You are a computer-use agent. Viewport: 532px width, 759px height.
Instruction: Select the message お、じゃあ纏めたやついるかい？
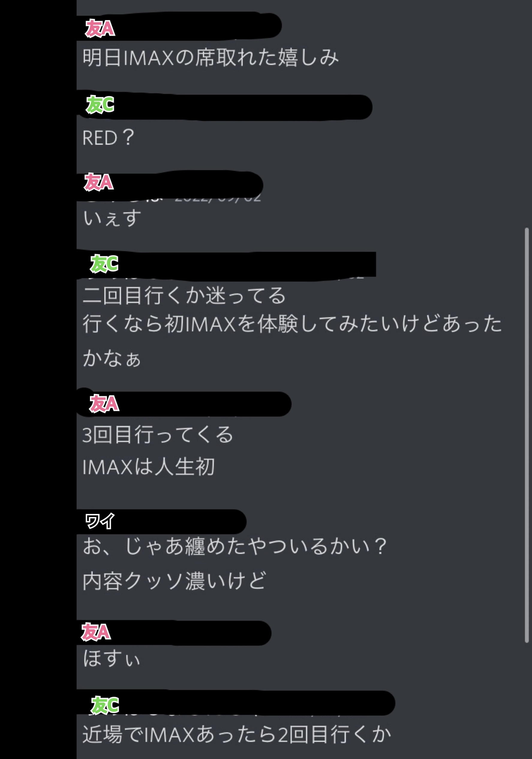tap(235, 546)
